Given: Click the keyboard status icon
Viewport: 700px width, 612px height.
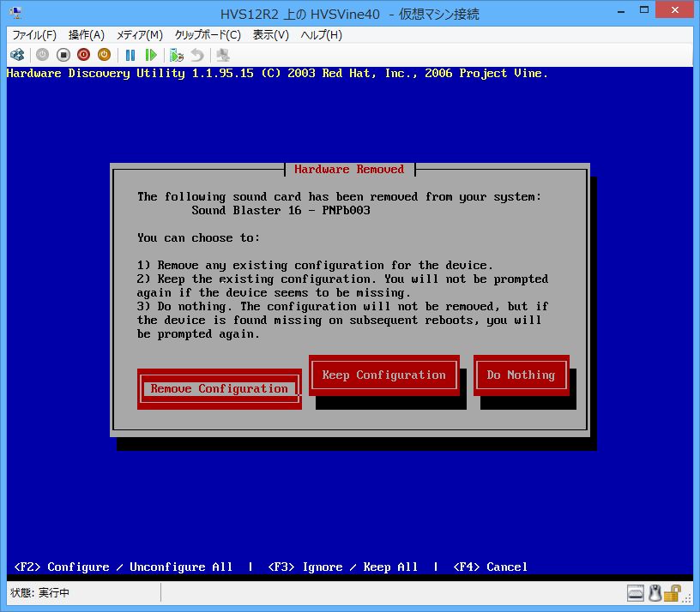Looking at the screenshot, I should 636,593.
